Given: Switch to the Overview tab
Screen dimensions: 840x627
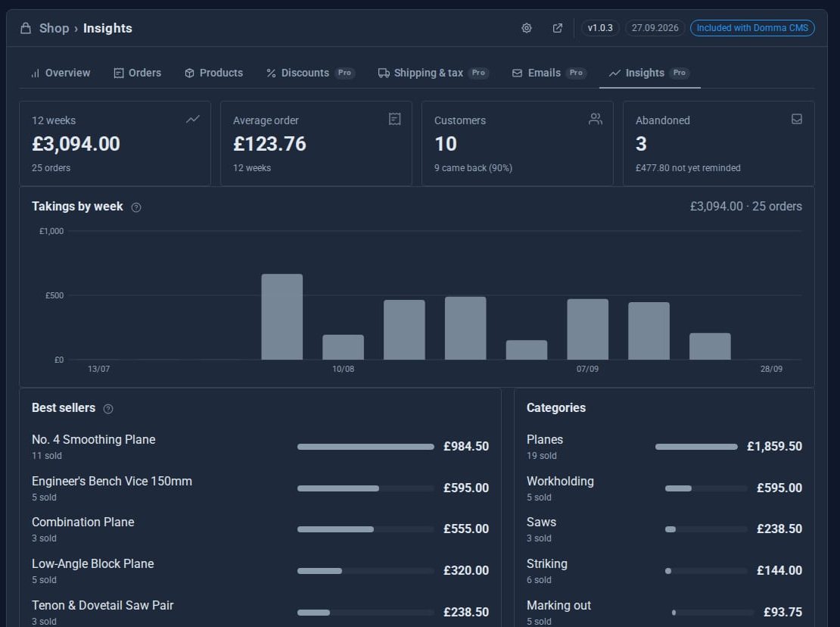Looking at the screenshot, I should click(x=61, y=73).
